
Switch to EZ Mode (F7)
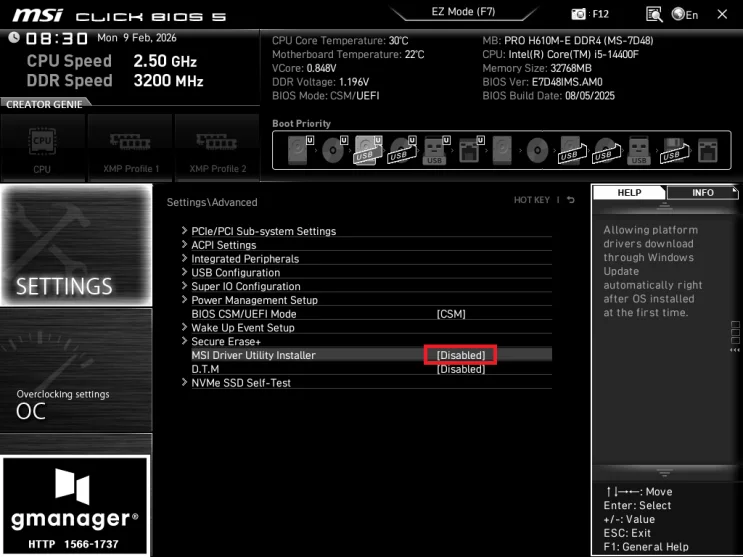click(x=463, y=12)
